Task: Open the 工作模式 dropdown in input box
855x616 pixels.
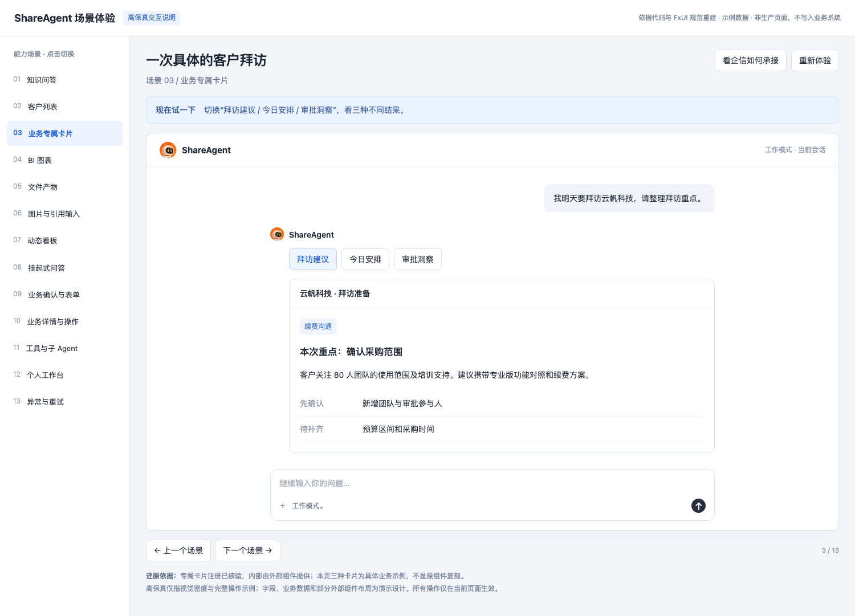Action: point(308,506)
